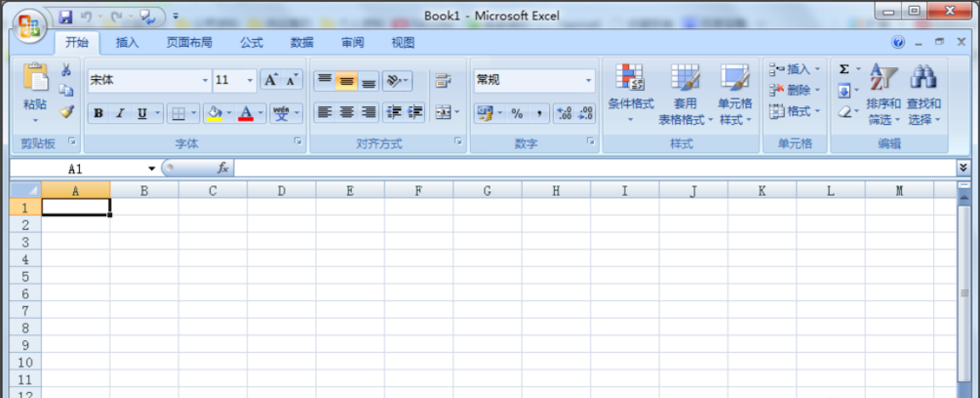The image size is (980, 398).
Task: Expand the font name 宋体 dropdown
Action: coord(205,81)
